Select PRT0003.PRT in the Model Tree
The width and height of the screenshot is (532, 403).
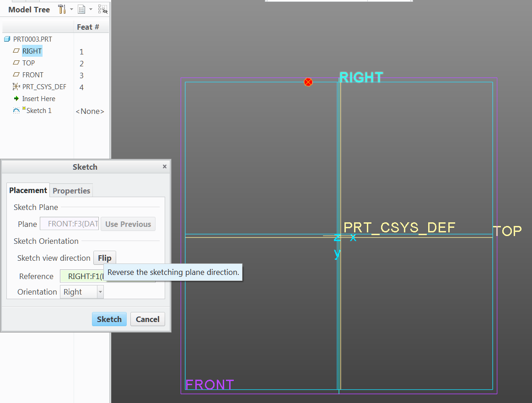click(x=32, y=39)
